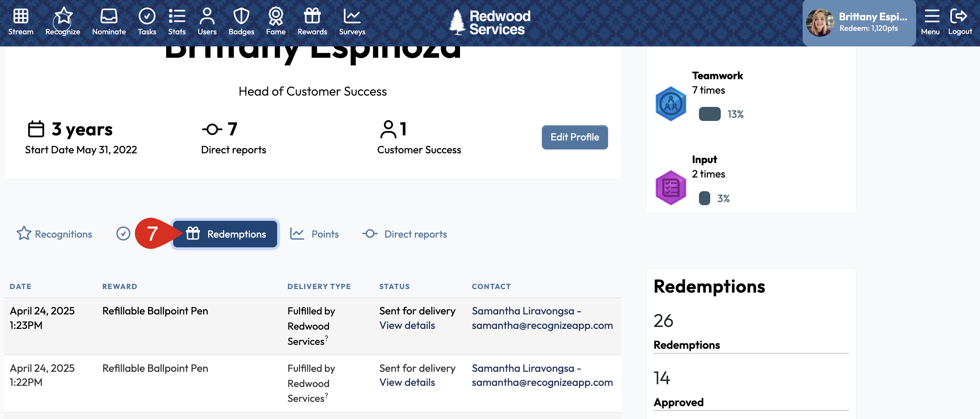
Task: View details of 1:23PM redemption
Action: (407, 325)
